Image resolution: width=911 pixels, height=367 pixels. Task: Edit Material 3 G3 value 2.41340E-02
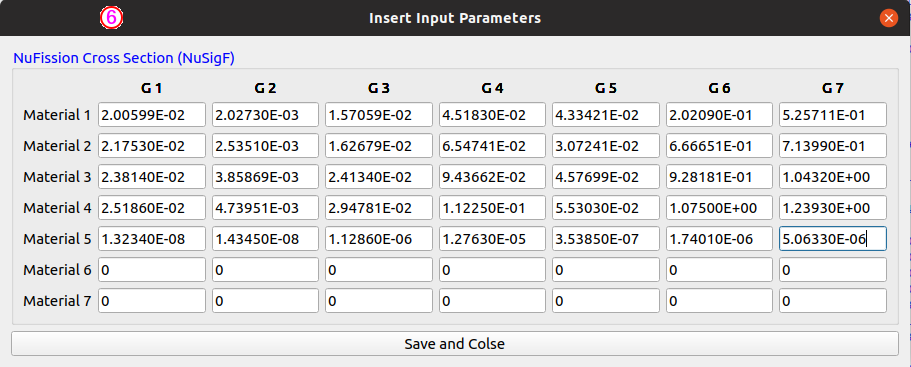pyautogui.click(x=379, y=177)
